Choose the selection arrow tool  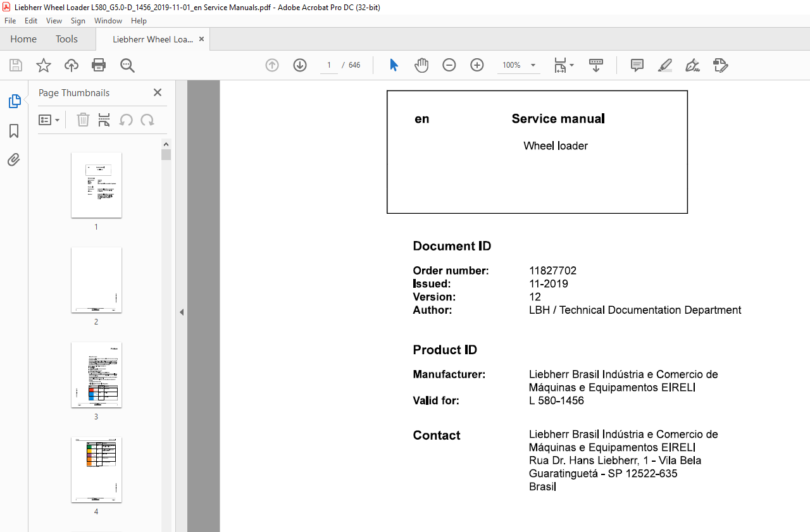(x=394, y=65)
